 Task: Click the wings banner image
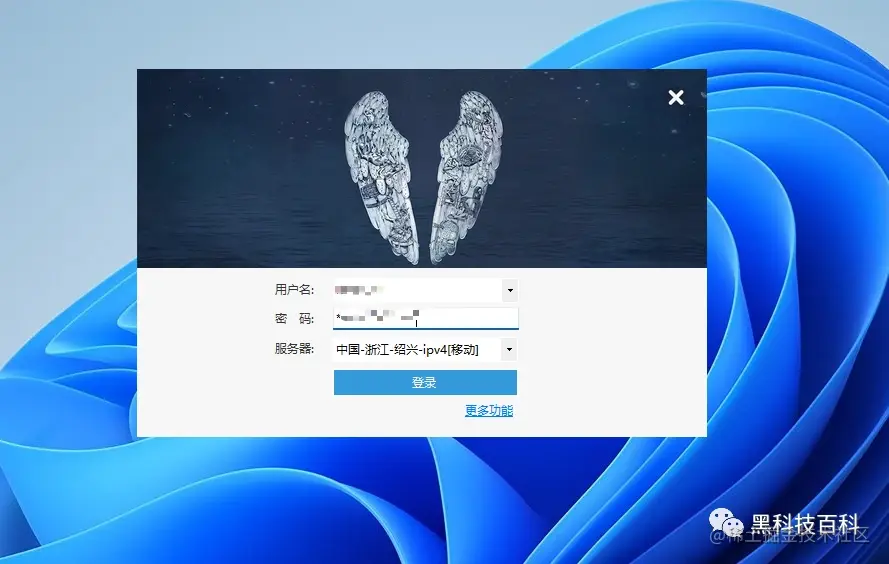pyautogui.click(x=422, y=168)
